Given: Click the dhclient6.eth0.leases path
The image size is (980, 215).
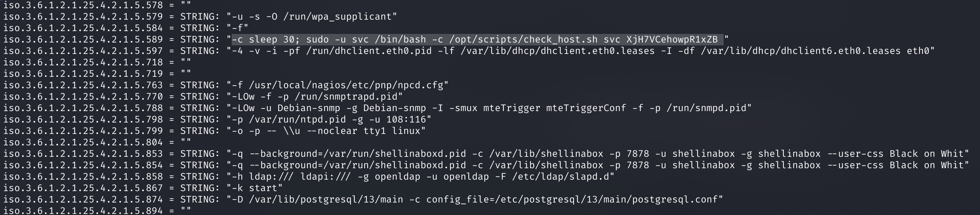Looking at the screenshot, I should click(798, 51).
